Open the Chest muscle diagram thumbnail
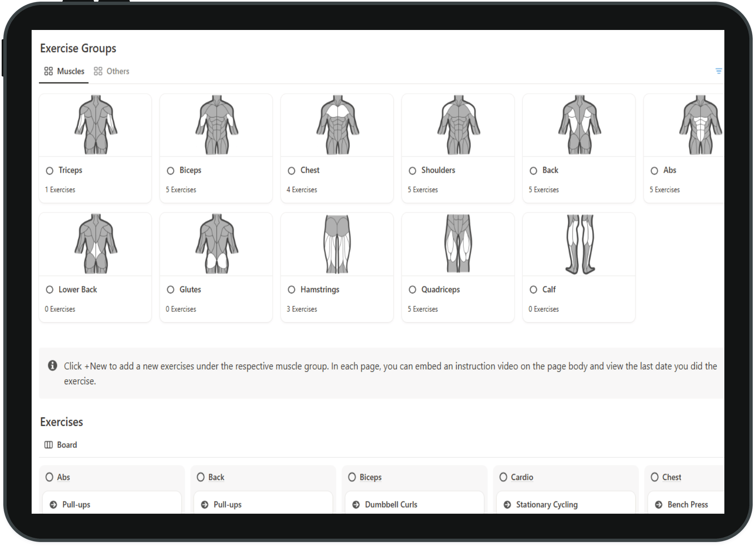 337,125
